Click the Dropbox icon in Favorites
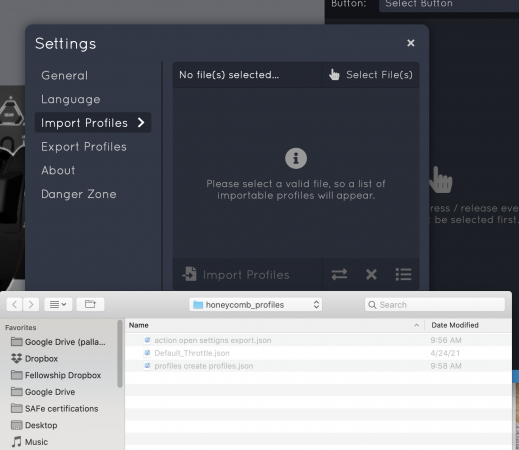Image resolution: width=519 pixels, height=450 pixels. pos(16,358)
